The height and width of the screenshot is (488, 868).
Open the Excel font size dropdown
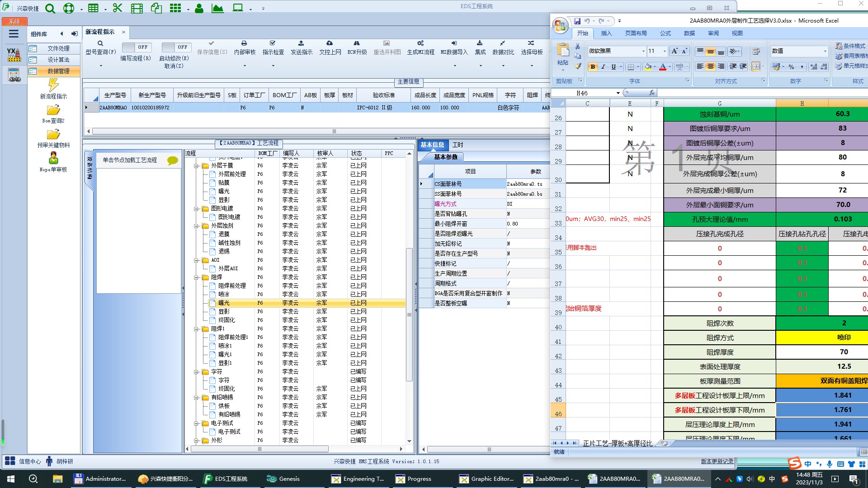point(664,51)
